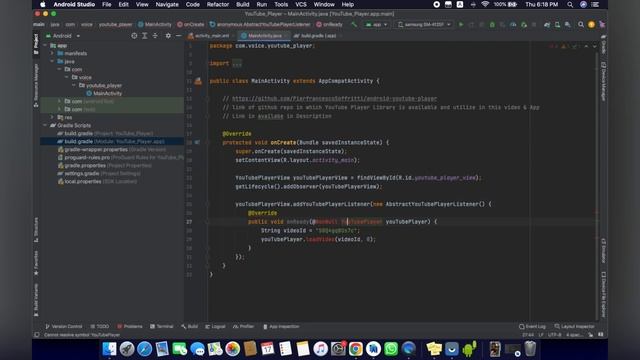This screenshot has width=640, height=360.
Task: Collapse the app module tree node
Action: [45, 45]
